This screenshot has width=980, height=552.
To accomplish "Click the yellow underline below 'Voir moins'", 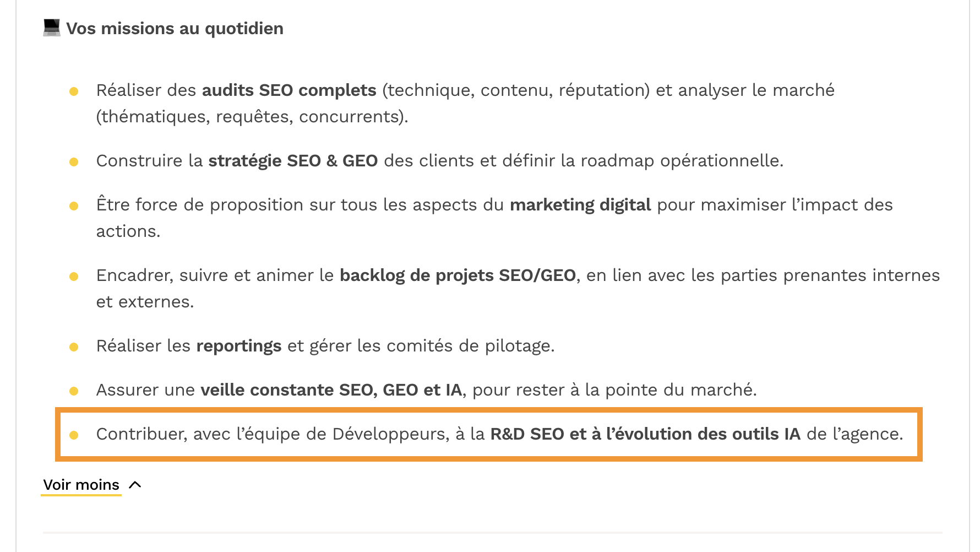I will pos(81,496).
